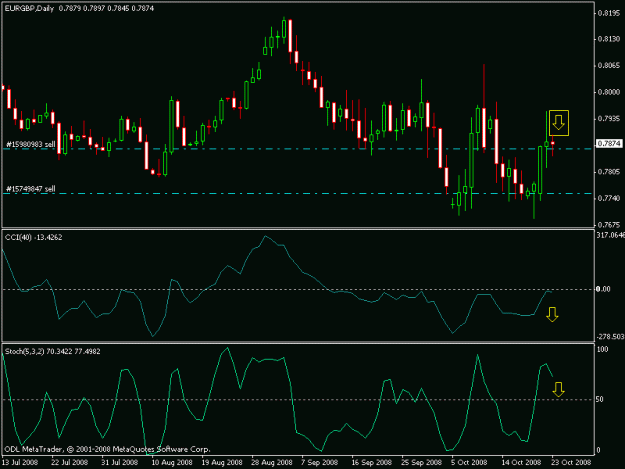The height and width of the screenshot is (469, 625).
Task: Click the 10 Aug 2008 date label
Action: coord(172,462)
